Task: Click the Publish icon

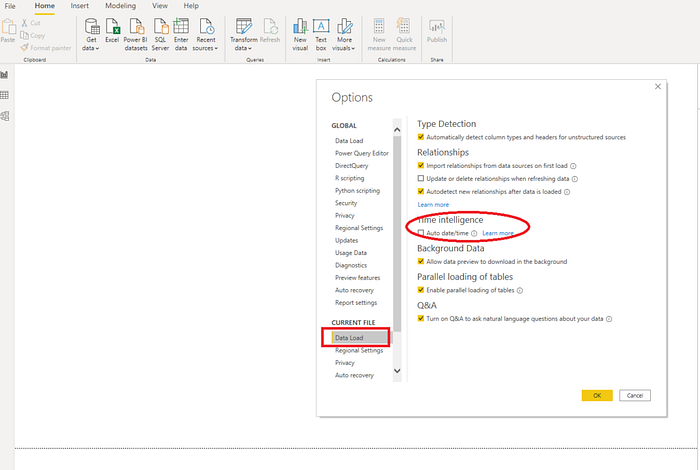Action: coord(437,27)
